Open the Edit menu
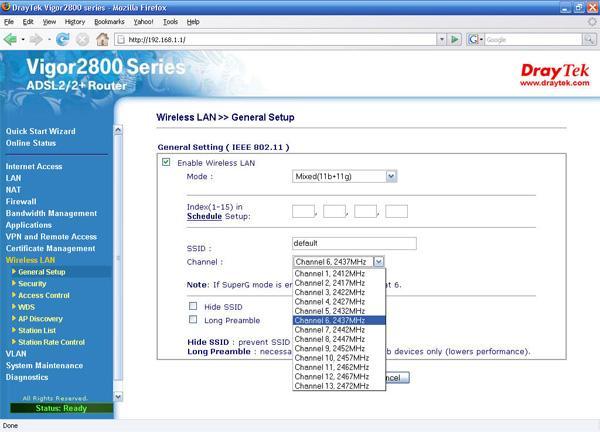This screenshot has width=600, height=432. 28,22
